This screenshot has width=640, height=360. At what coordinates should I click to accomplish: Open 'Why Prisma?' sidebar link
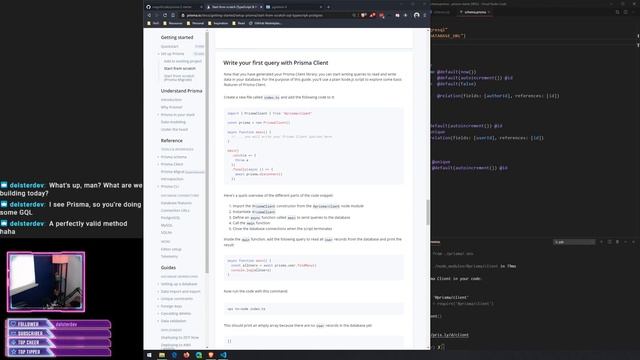(171, 107)
